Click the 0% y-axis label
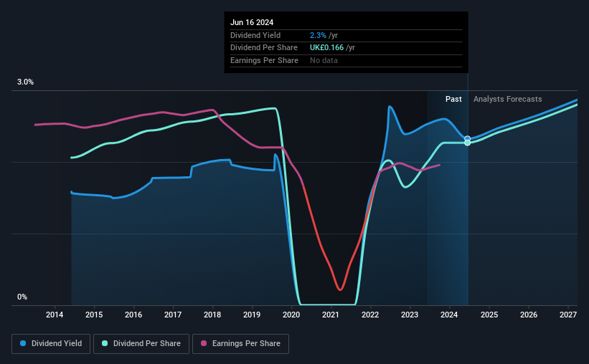Screen dimensions: 589x364 (x=22, y=297)
